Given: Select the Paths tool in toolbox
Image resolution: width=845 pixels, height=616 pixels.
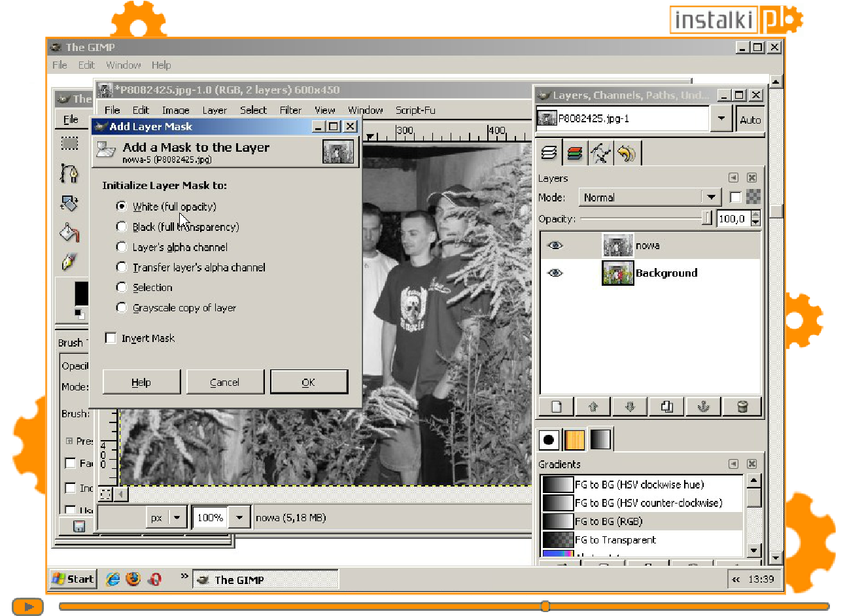Looking at the screenshot, I should [x=70, y=173].
